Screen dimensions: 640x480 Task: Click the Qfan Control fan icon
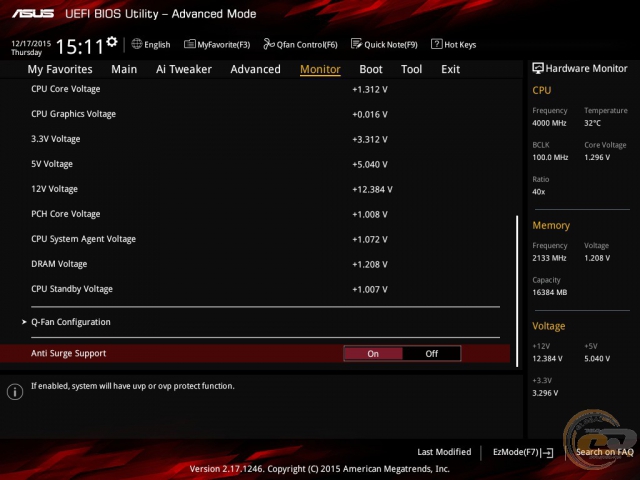pos(269,44)
